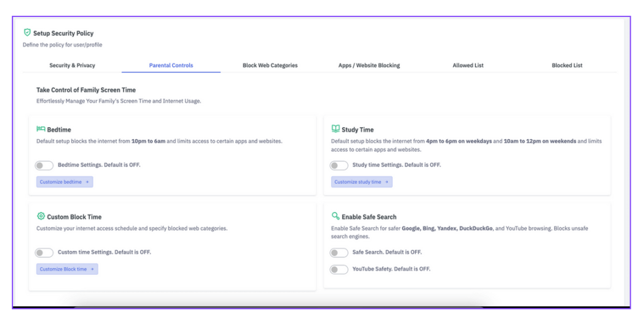The width and height of the screenshot is (644, 329).
Task: Select the Parental Controls tab
Action: pos(171,65)
